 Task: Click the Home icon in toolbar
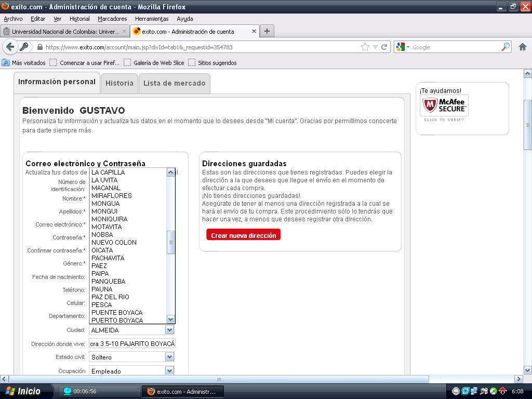523,47
